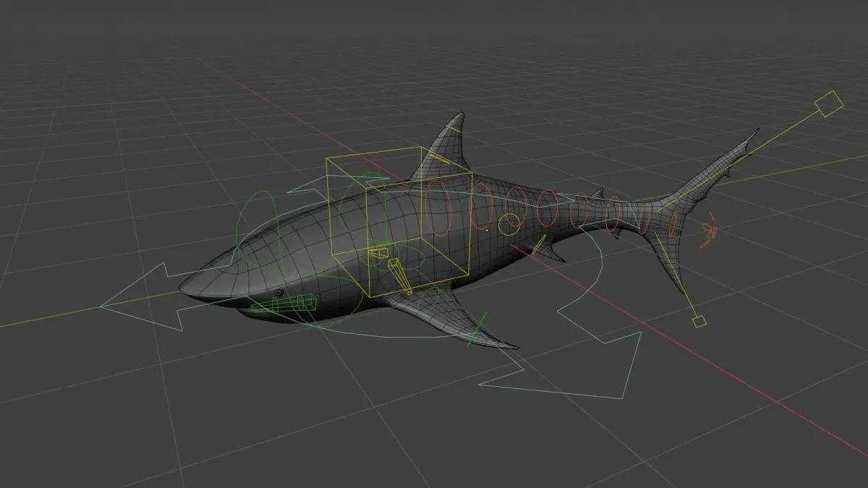Select the yellow square control above the tail
The image size is (868, 488).
coord(829,104)
